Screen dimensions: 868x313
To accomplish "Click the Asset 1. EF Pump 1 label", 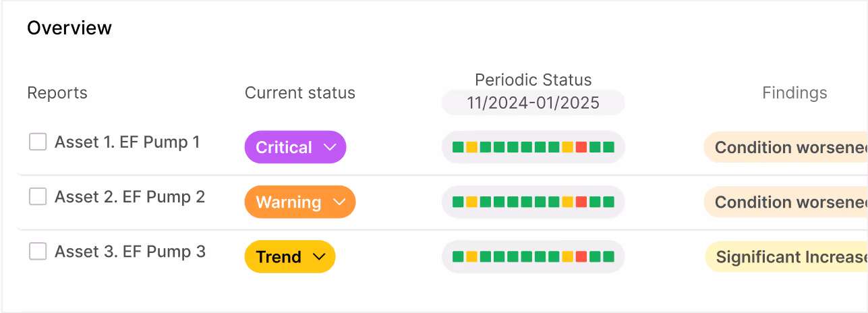I will 127,142.
